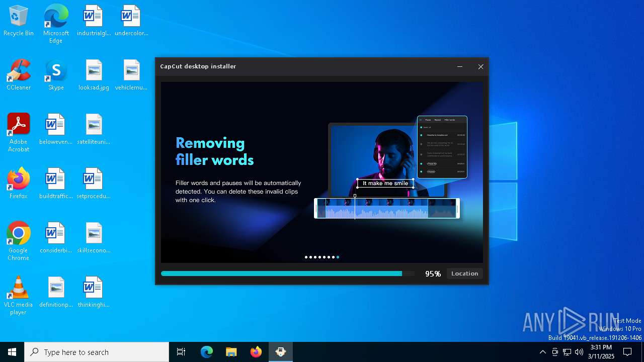The height and width of the screenshot is (362, 644).
Task: Minimize the CapCut desktop installer window
Action: (x=460, y=66)
